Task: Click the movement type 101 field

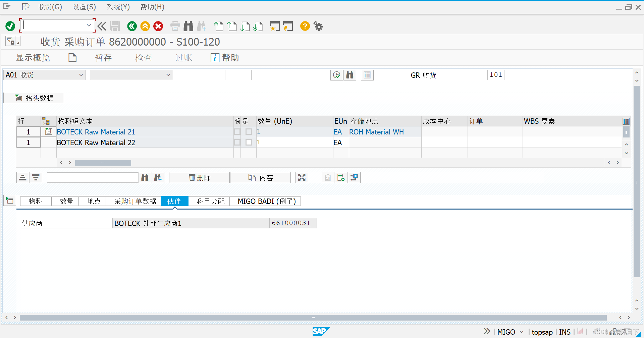Action: pos(496,75)
